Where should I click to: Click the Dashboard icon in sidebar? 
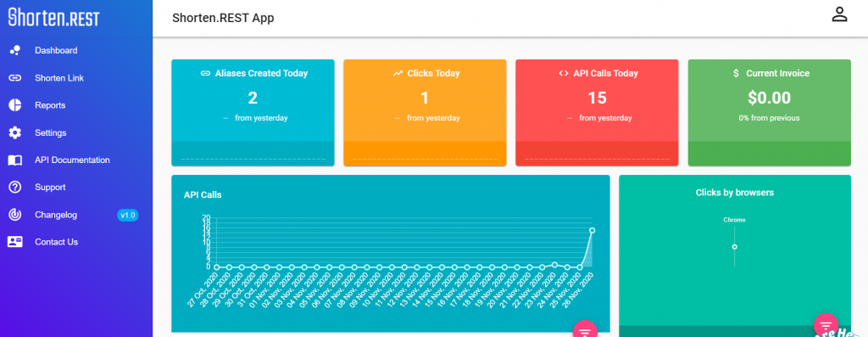coord(15,50)
